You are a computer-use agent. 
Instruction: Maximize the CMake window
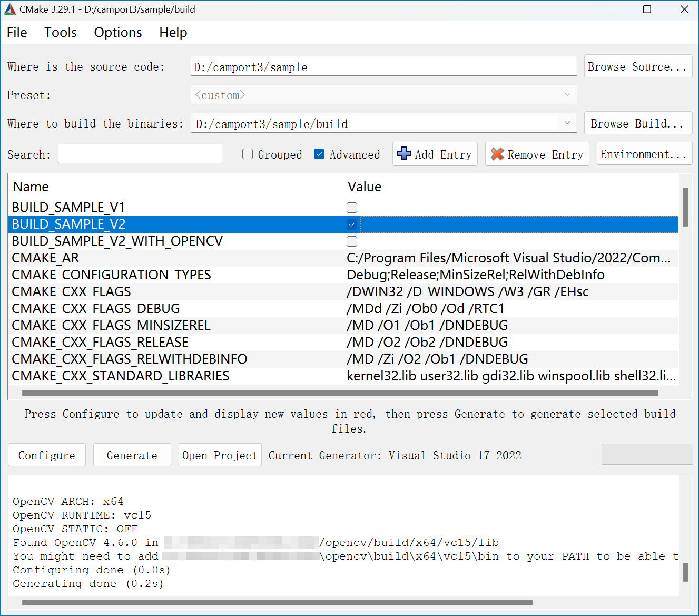647,9
